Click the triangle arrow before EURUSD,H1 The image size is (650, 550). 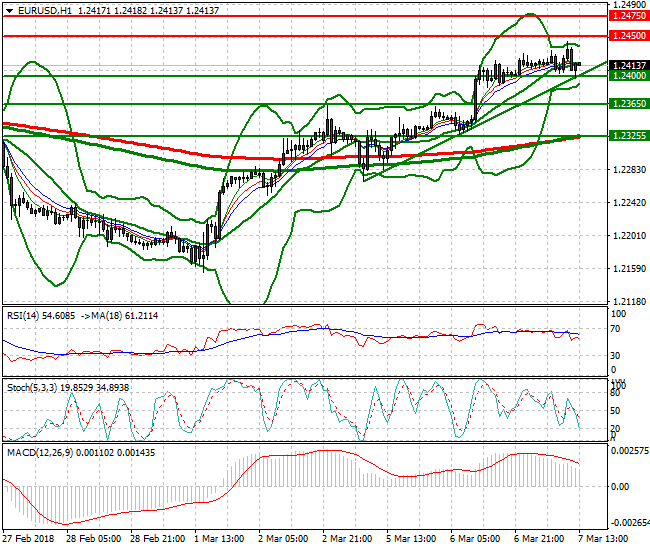tap(8, 9)
